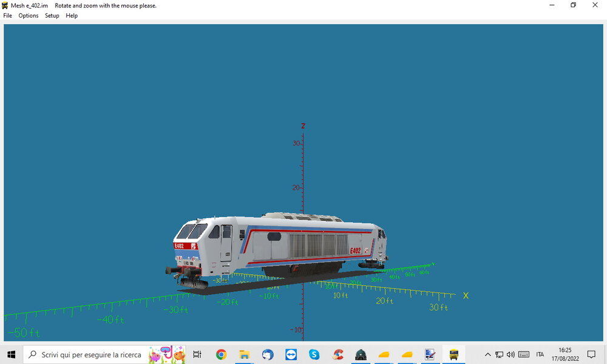The width and height of the screenshot is (607, 364).
Task: Open the volume control in system tray
Action: point(511,354)
